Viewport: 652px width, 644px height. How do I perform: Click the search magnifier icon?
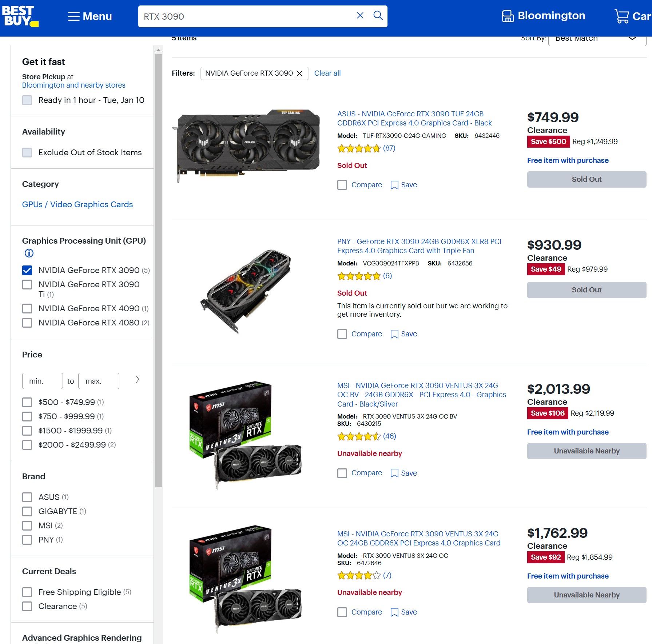click(x=378, y=16)
